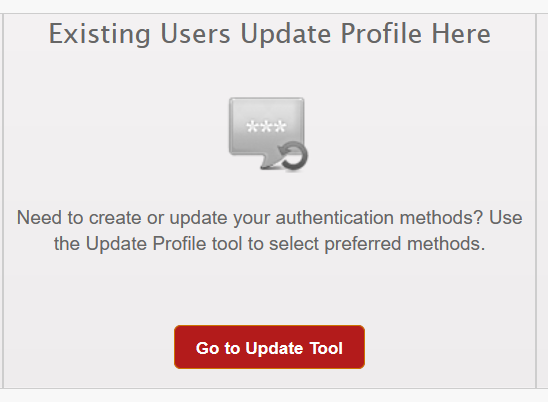Click the word authentication in the description

click(334, 218)
